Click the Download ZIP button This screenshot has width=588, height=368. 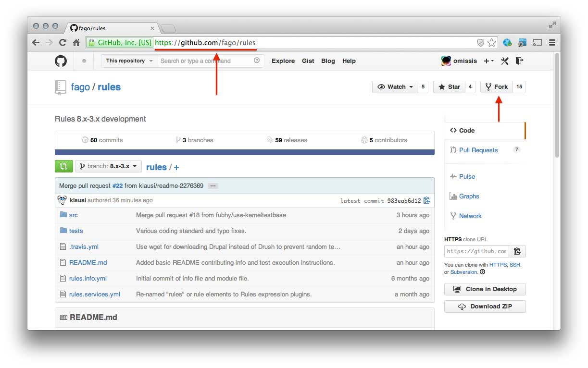point(485,307)
